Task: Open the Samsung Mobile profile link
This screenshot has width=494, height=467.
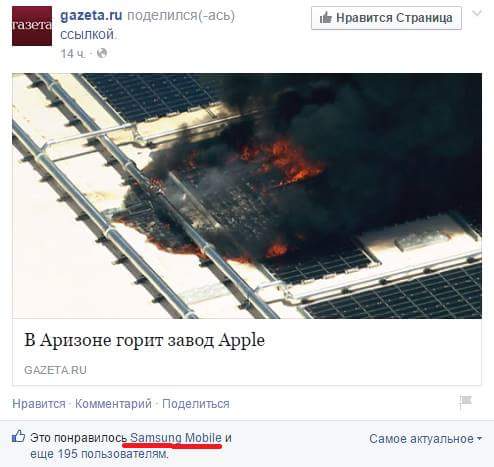Action: (176, 438)
